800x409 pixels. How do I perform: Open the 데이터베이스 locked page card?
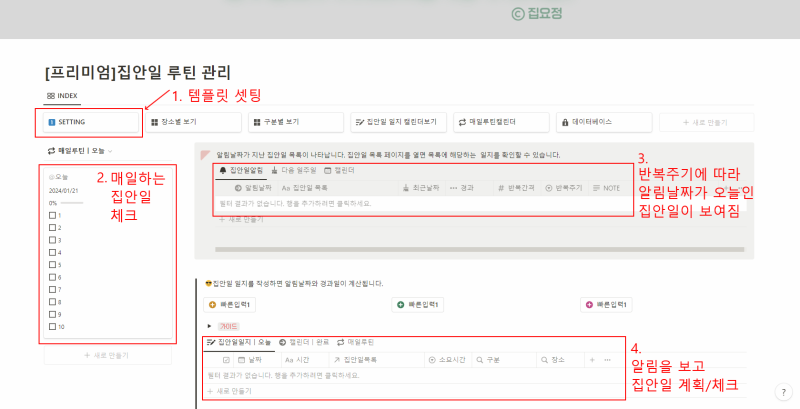tap(604, 122)
